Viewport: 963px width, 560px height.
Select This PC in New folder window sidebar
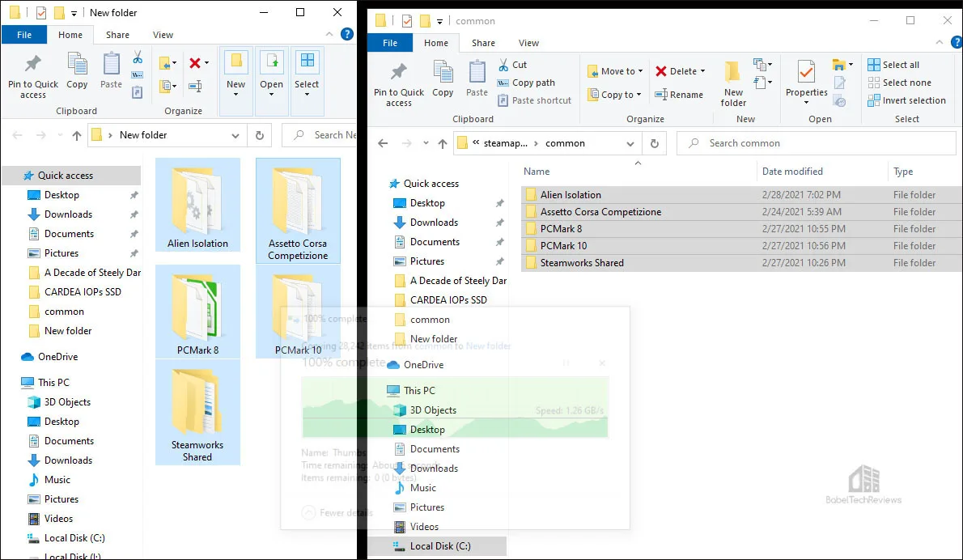(x=45, y=383)
